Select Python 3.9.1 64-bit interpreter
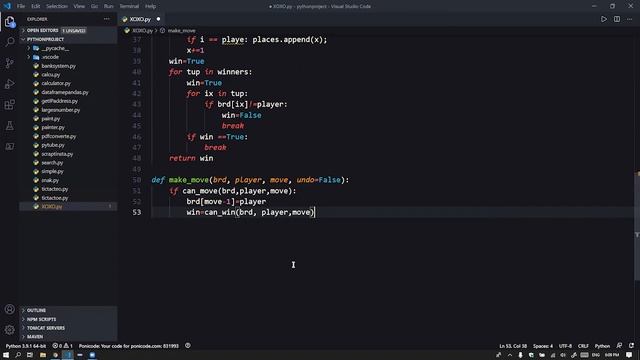Screen dimensions: 640x360 (x=26, y=346)
